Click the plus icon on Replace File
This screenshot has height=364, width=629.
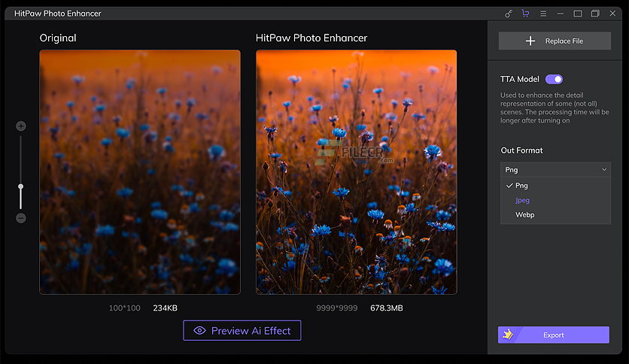(x=530, y=41)
